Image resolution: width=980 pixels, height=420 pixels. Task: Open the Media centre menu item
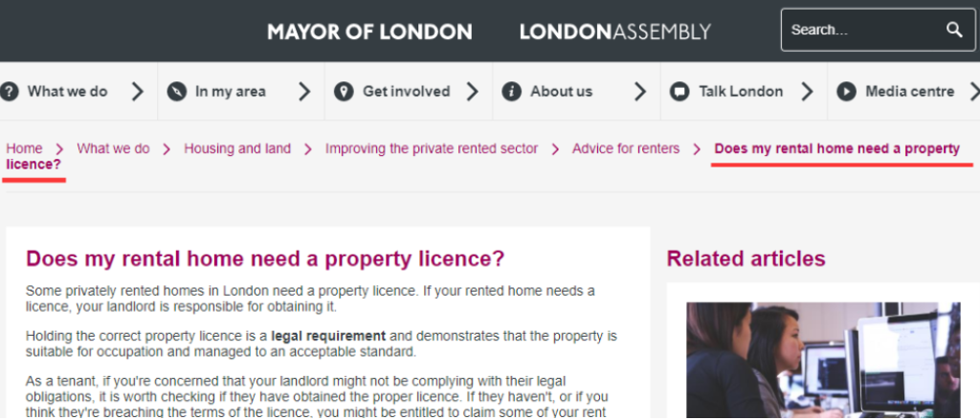(x=909, y=92)
